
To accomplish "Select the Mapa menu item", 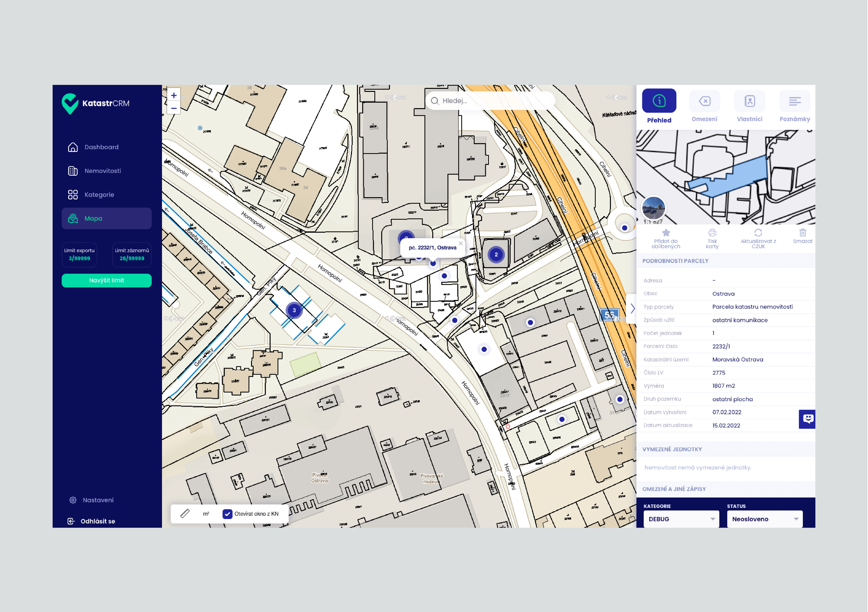I will [107, 218].
